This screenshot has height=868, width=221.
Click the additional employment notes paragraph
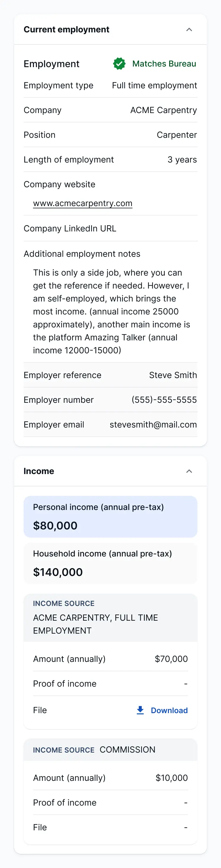[111, 311]
